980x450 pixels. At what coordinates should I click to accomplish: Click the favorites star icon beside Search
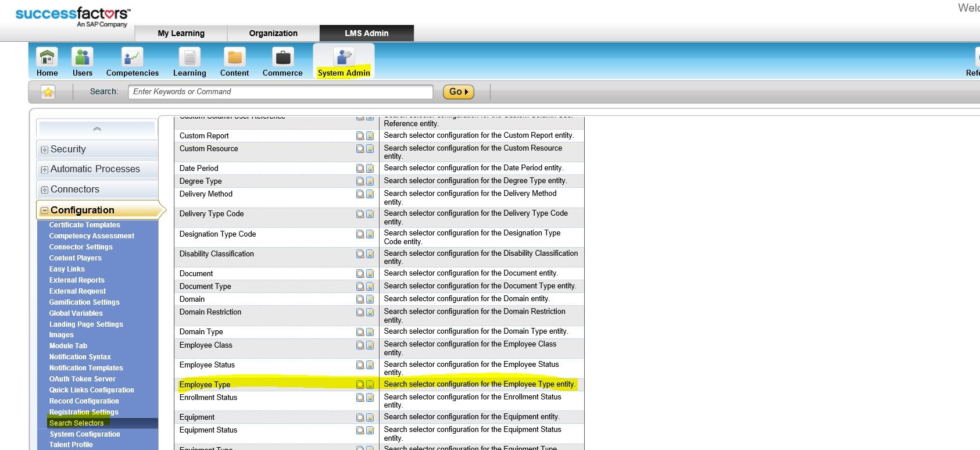click(x=48, y=92)
